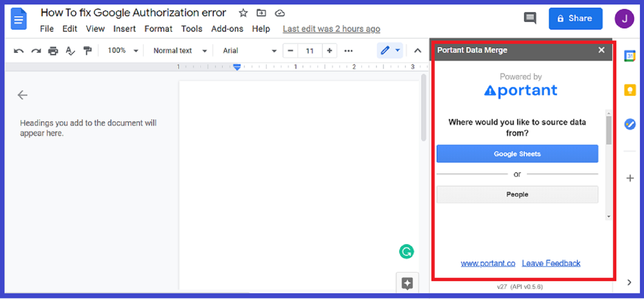This screenshot has width=644, height=299.
Task: Click the font size field 11
Action: pos(310,51)
